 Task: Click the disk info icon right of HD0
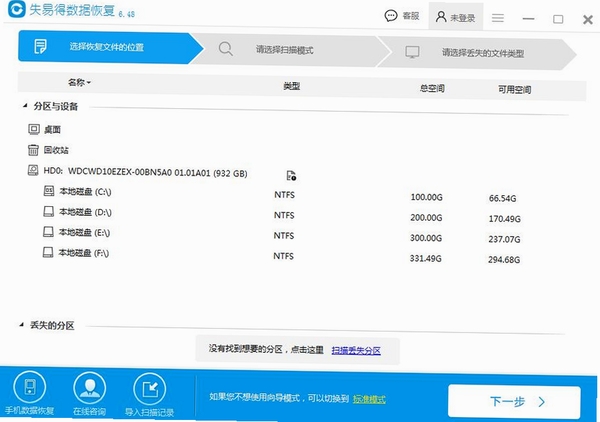(291, 176)
